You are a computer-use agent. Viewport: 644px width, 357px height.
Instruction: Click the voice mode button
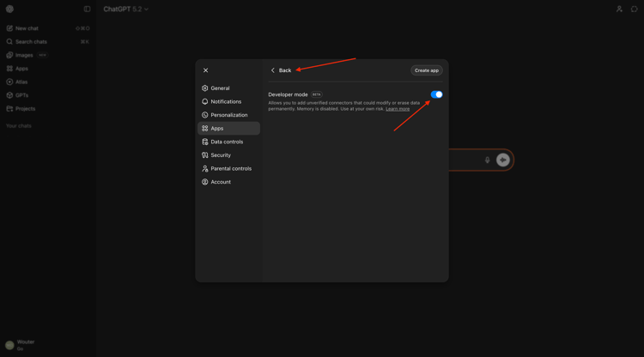(502, 160)
